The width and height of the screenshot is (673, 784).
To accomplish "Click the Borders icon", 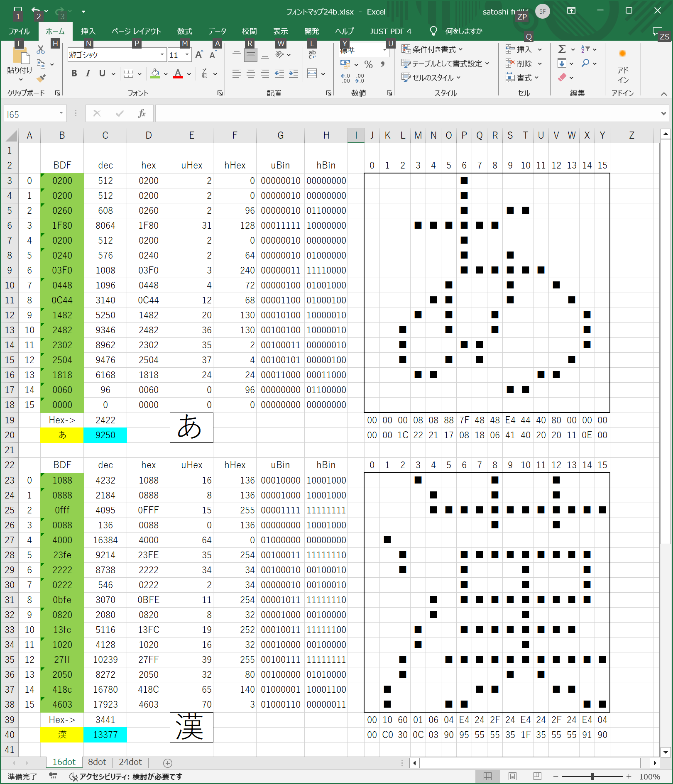I will (129, 73).
